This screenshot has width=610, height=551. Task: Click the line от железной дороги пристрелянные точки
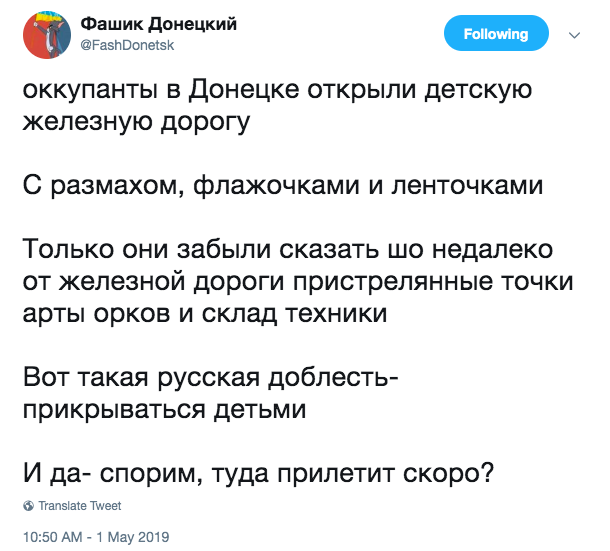(298, 282)
